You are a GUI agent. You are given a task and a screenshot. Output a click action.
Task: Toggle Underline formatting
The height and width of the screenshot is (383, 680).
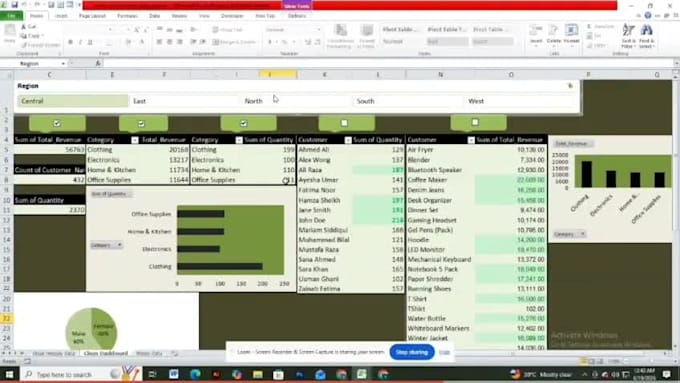[90, 42]
